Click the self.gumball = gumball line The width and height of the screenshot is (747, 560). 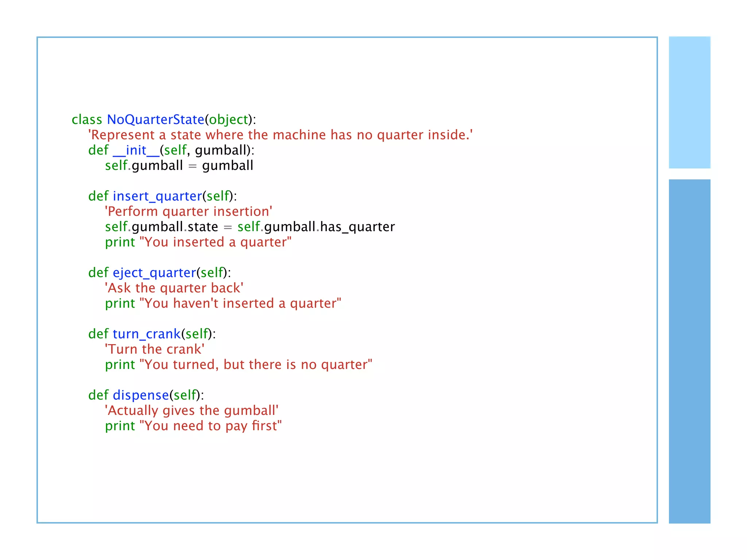tap(179, 166)
